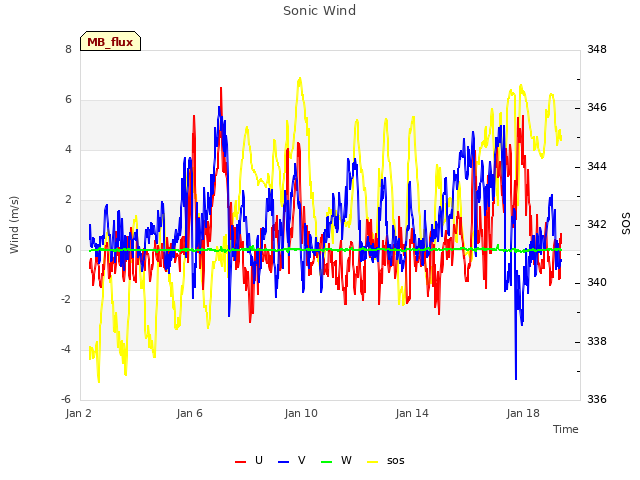Click the right-side SOS axis title
This screenshot has height=480, width=640.
[626, 224]
